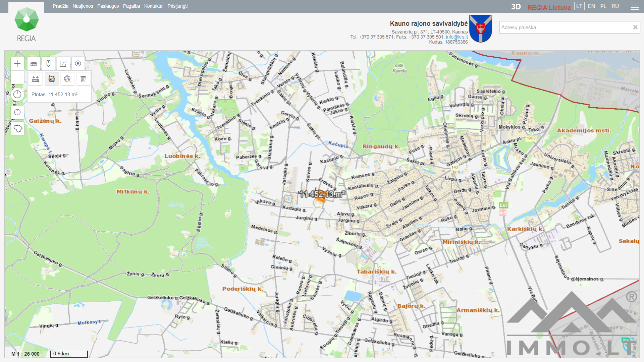Toggle the geolocation target button
Screen dimensions: 644x362
pos(17,112)
